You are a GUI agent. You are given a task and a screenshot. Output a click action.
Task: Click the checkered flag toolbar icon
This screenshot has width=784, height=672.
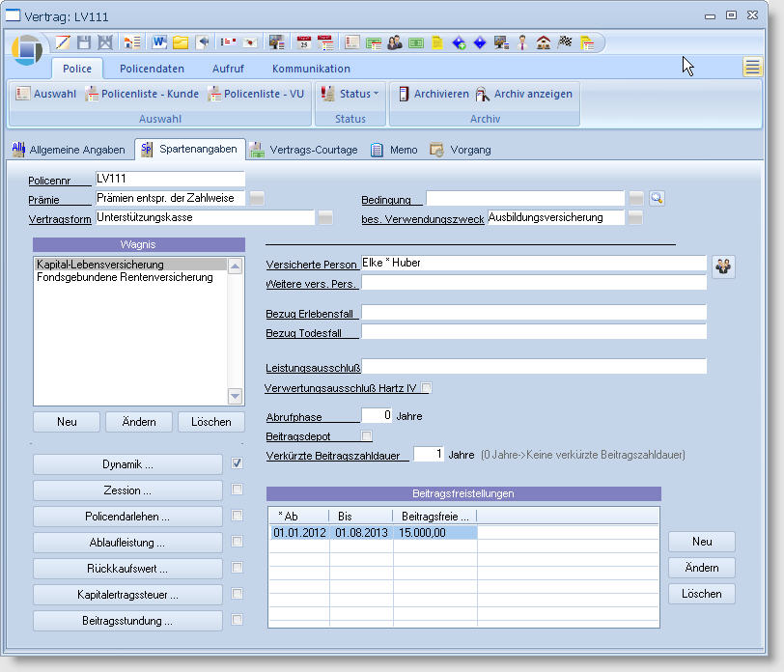566,42
